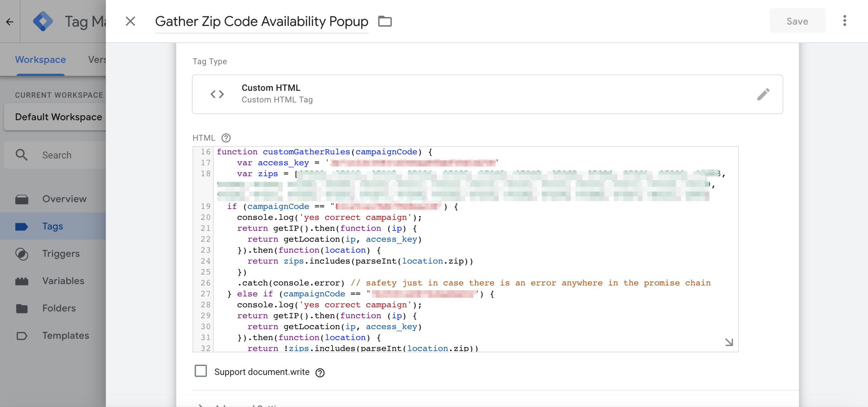
Task: Open Triggers in the sidebar
Action: (61, 254)
